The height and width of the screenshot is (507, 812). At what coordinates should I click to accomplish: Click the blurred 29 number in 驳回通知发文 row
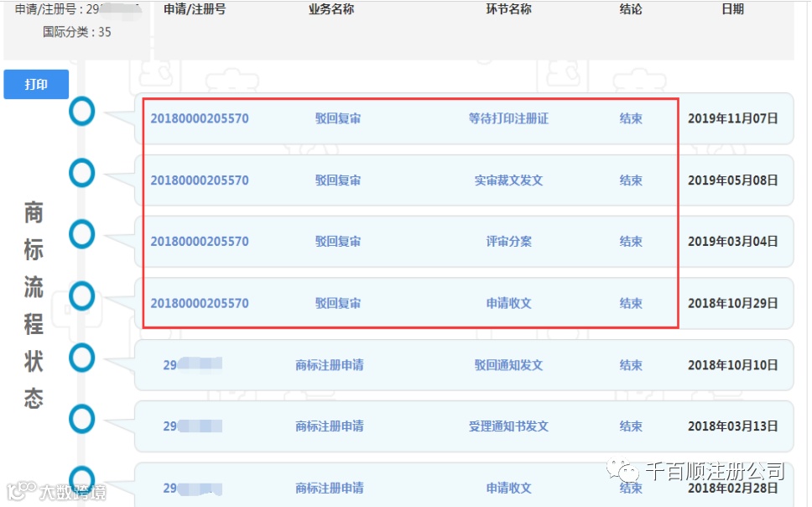pos(193,365)
